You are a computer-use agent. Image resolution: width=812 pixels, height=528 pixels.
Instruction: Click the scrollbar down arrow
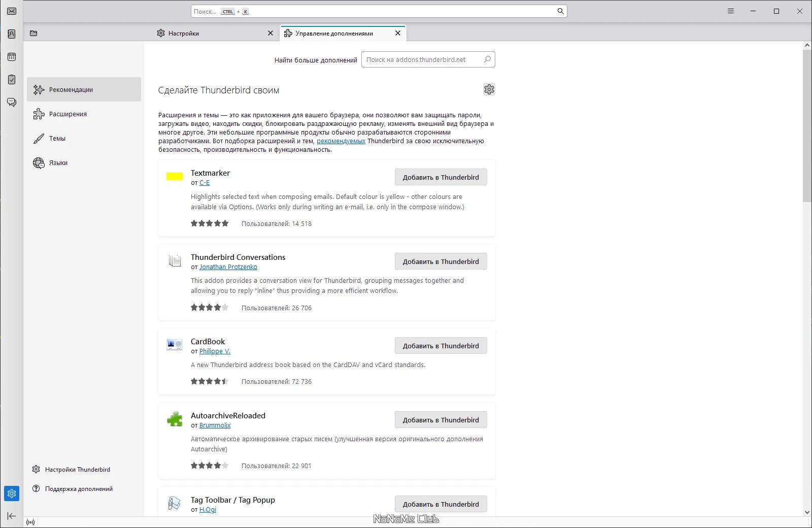tap(807, 512)
